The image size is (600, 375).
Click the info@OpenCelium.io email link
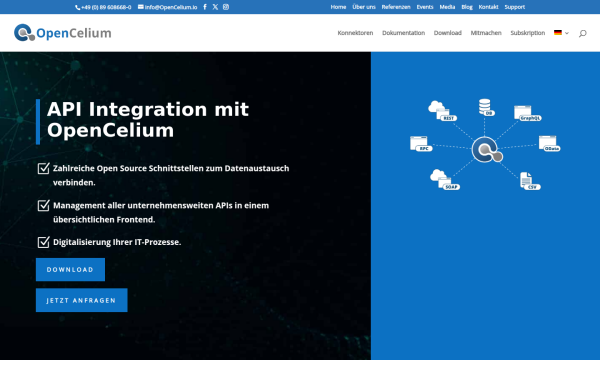[171, 7]
